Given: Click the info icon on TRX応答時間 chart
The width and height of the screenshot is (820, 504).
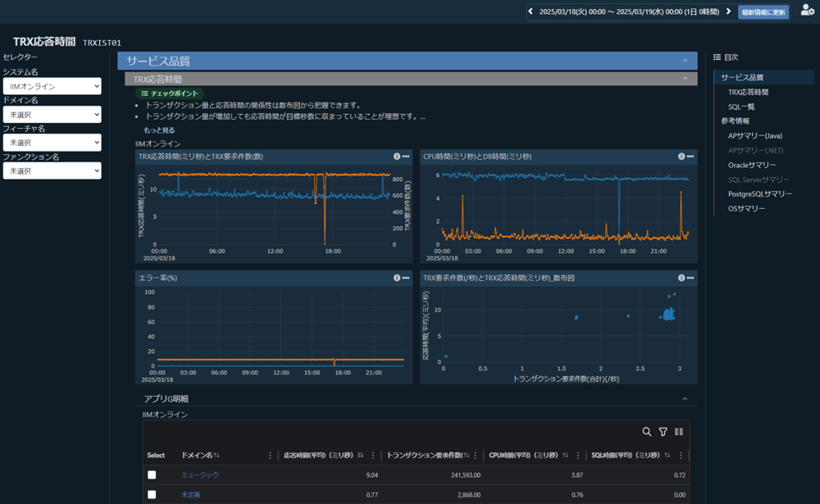Looking at the screenshot, I should coord(395,156).
